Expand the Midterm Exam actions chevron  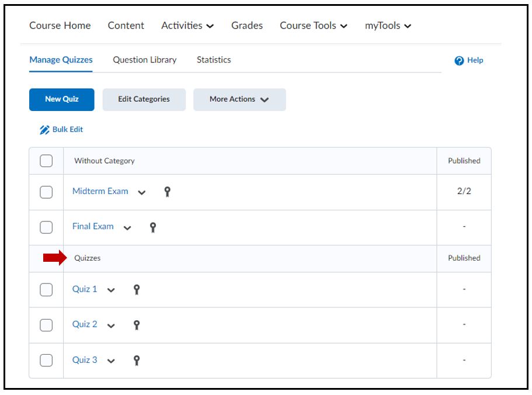[x=142, y=193]
